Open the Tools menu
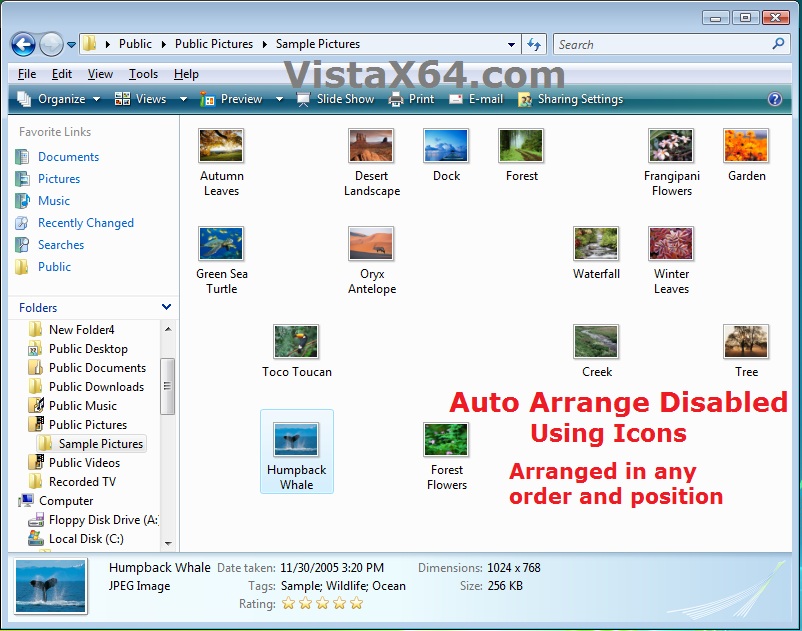 143,74
